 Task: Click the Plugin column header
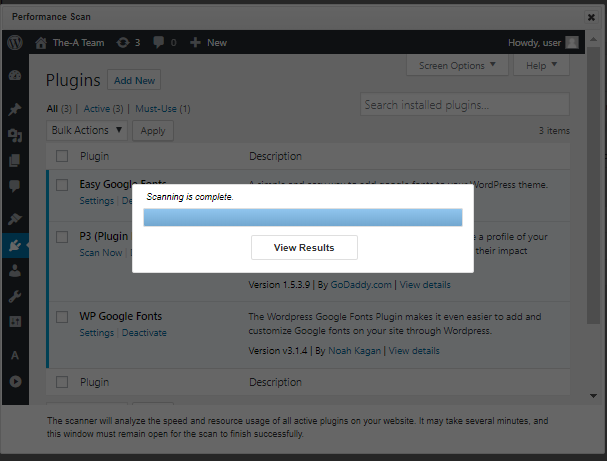point(94,156)
